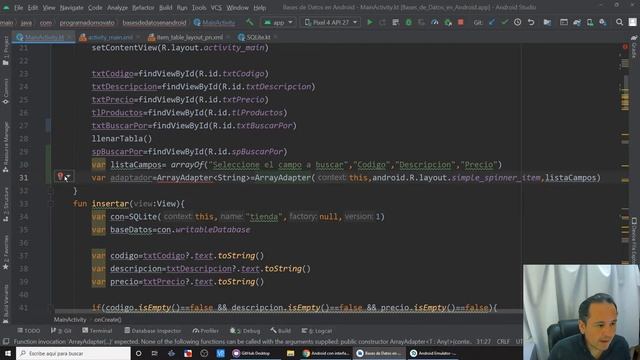Click the MainActivity breadcrumb in navigation bar
The width and height of the screenshot is (640, 360).
(215, 23)
